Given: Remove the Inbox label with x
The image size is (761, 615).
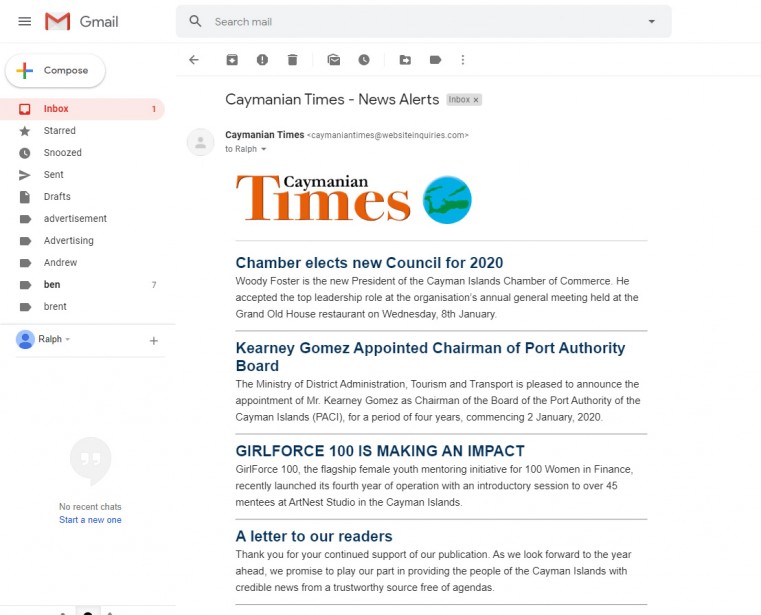Looking at the screenshot, I should [476, 100].
